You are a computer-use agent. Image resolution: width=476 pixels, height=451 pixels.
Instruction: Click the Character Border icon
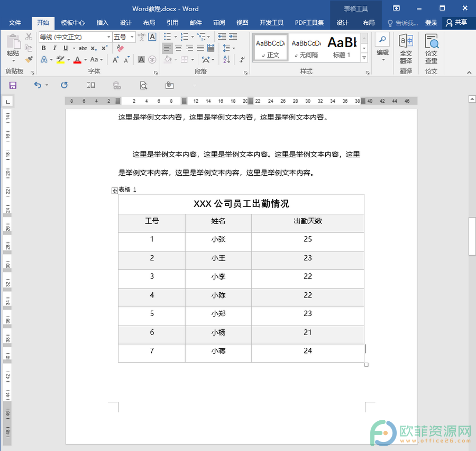(152, 37)
